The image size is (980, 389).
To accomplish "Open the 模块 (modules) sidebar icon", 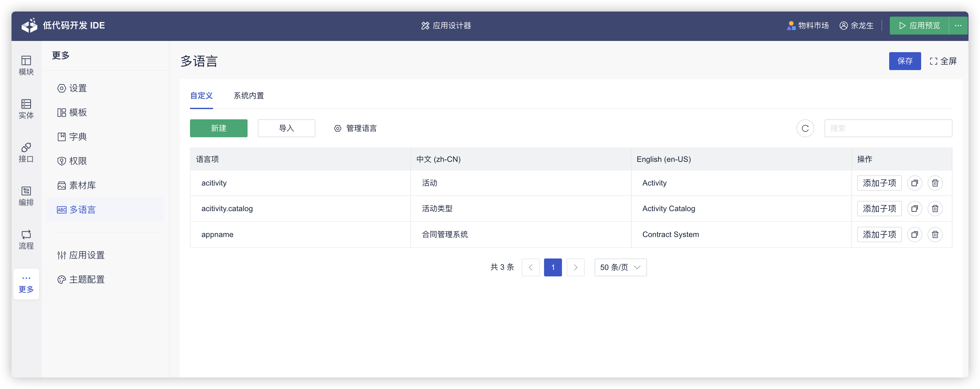I will [26, 66].
